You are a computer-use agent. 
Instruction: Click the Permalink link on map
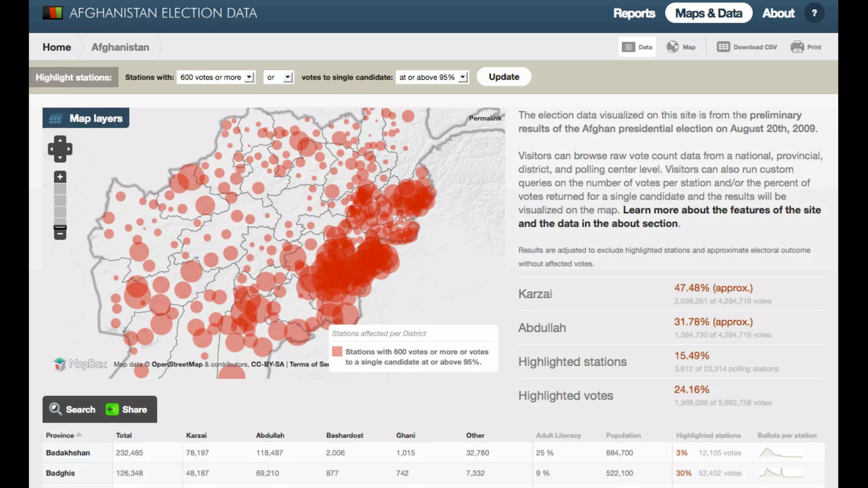pos(485,118)
